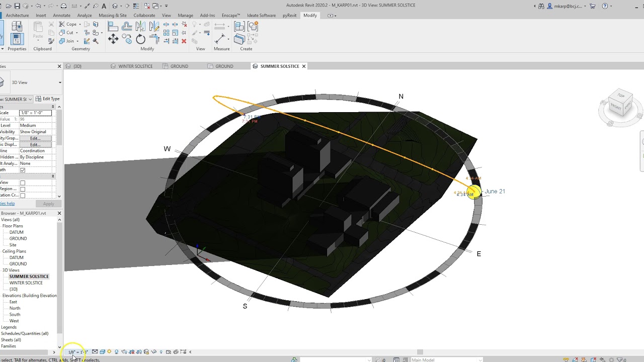Image resolution: width=644 pixels, height=362 pixels.
Task: Click the Visual Style icon in view control bar
Action: (102, 352)
